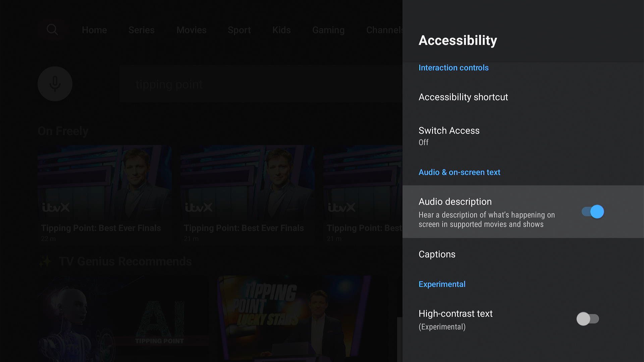The width and height of the screenshot is (644, 362).
Task: Click the ITVX logo on first thumbnail
Action: [56, 207]
